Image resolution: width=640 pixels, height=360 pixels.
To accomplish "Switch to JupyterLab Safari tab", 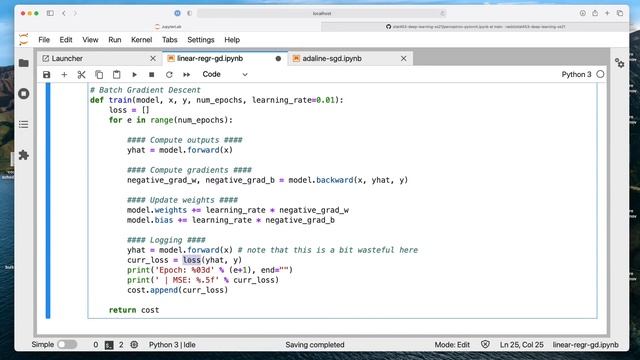I will 168,27.
